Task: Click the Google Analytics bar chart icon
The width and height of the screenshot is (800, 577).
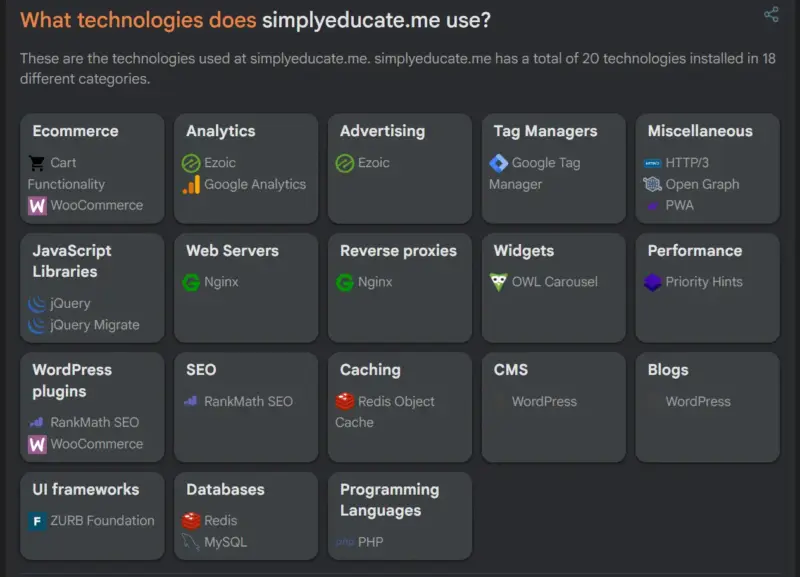Action: tap(191, 185)
